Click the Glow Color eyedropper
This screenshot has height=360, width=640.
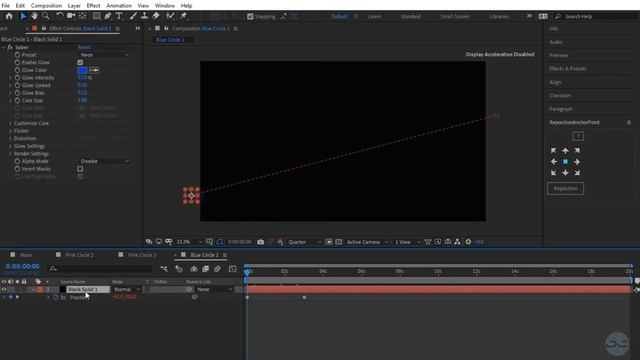tap(94, 70)
